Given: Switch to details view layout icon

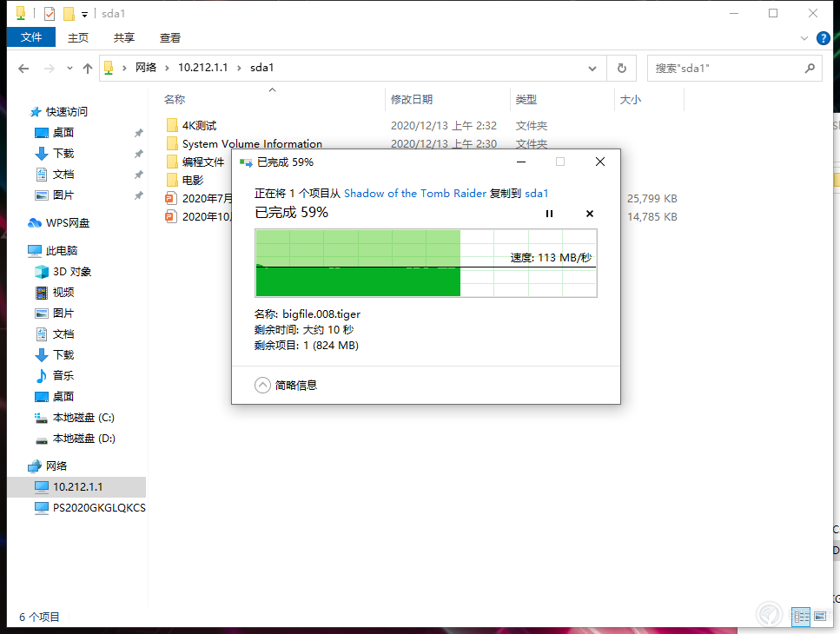Looking at the screenshot, I should point(800,617).
